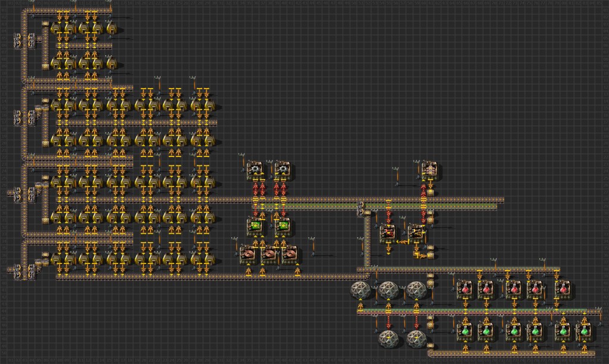Open the last red science pack assembler
This screenshot has height=364, width=609.
(563, 290)
